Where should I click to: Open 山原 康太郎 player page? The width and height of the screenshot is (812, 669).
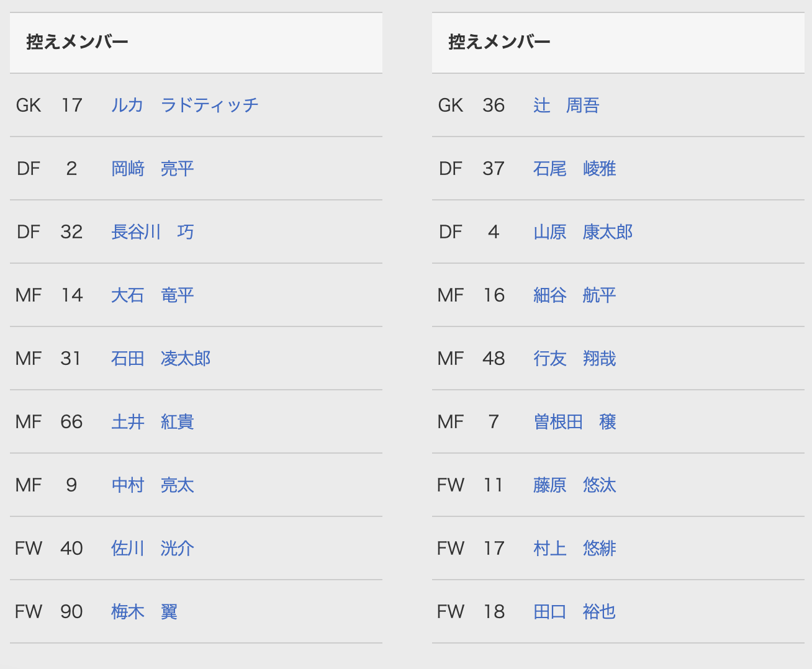[583, 232]
